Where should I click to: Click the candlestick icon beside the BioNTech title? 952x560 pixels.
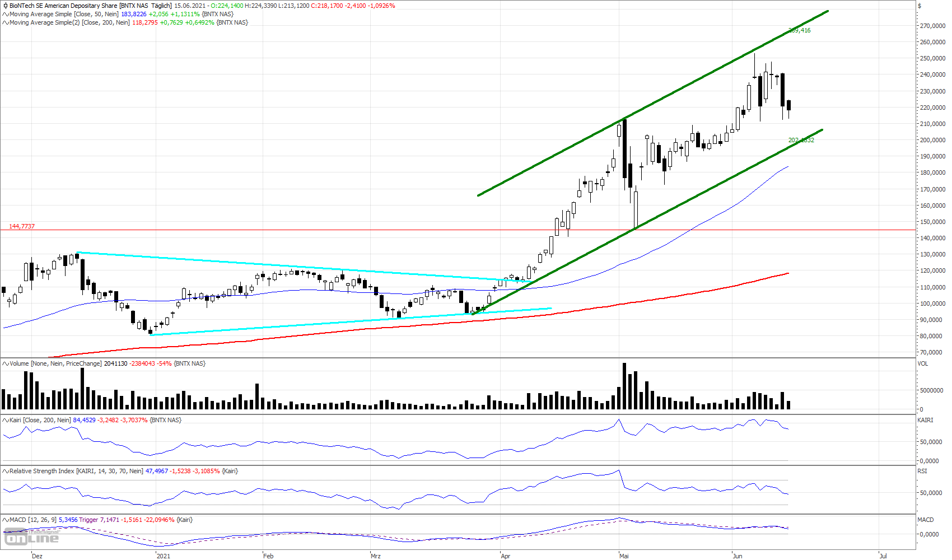pyautogui.click(x=5, y=6)
